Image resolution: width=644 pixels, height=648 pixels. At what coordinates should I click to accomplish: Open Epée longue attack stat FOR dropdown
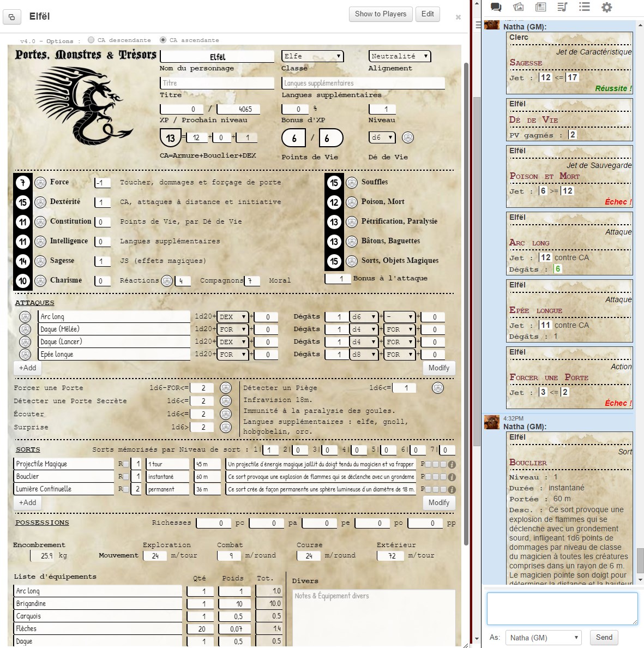point(232,355)
